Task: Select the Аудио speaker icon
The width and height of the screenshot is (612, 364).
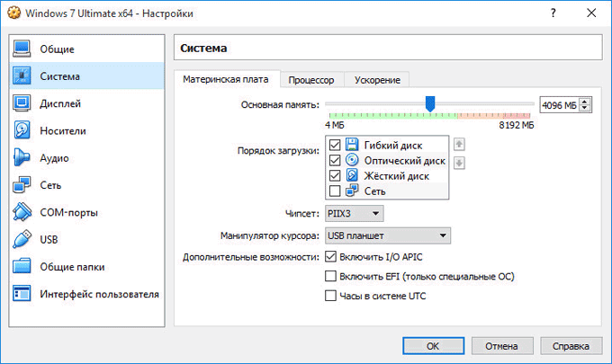Action: tap(22, 158)
